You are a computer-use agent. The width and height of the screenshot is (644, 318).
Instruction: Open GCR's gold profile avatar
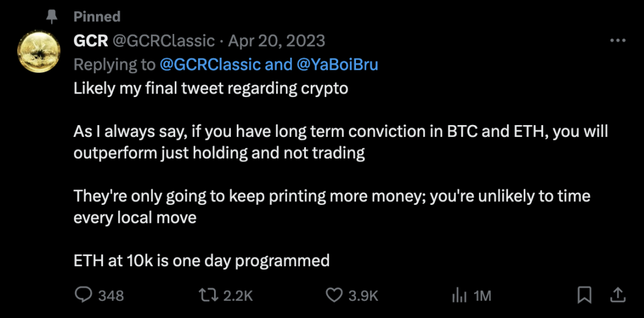pos(39,52)
